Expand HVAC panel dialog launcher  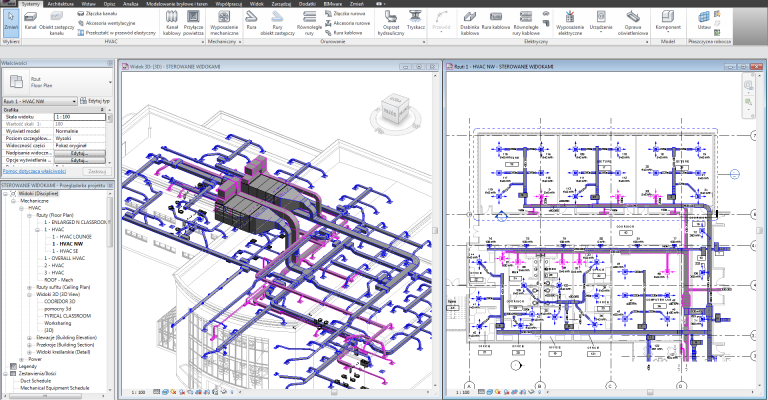pyautogui.click(x=203, y=42)
